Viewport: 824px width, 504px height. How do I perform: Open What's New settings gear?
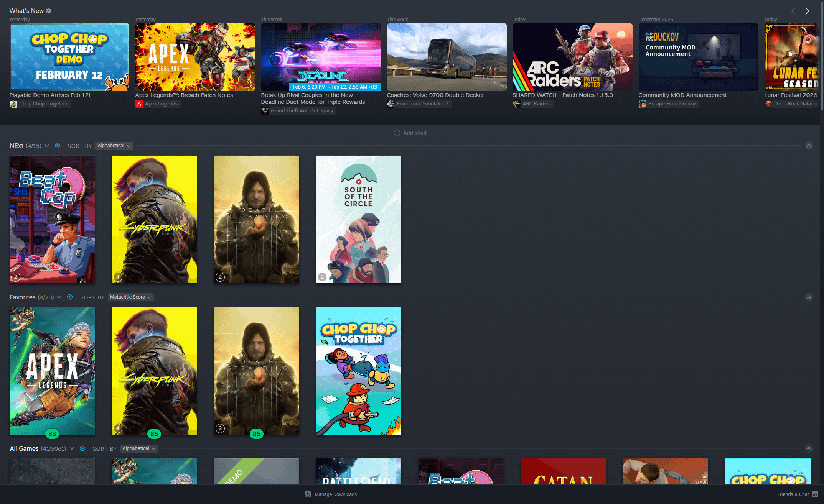pyautogui.click(x=49, y=11)
